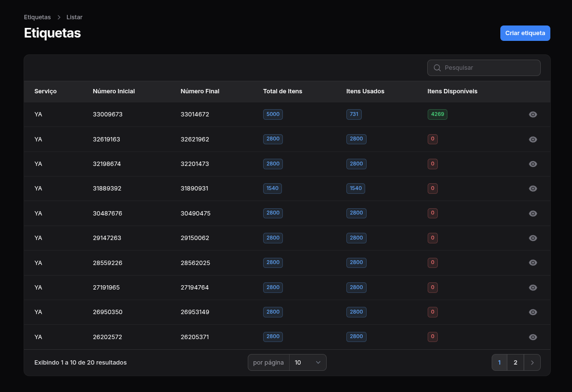Open the per page dropdown
This screenshot has height=392, width=572.
(x=307, y=363)
